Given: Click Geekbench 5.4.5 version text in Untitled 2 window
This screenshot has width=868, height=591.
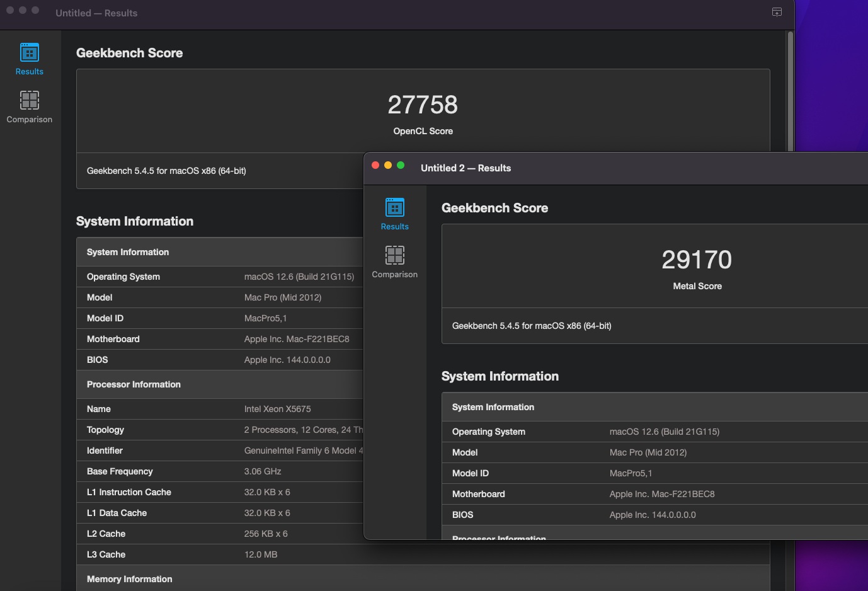Looking at the screenshot, I should tap(532, 326).
